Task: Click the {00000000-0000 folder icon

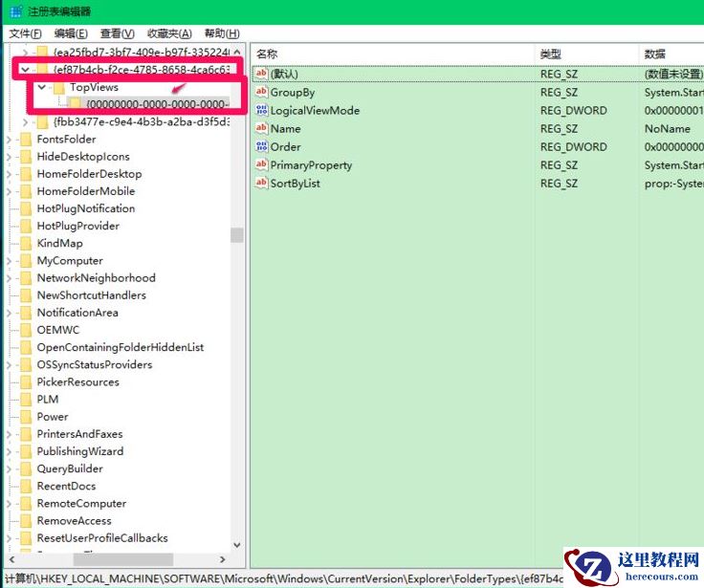Action: (75, 104)
